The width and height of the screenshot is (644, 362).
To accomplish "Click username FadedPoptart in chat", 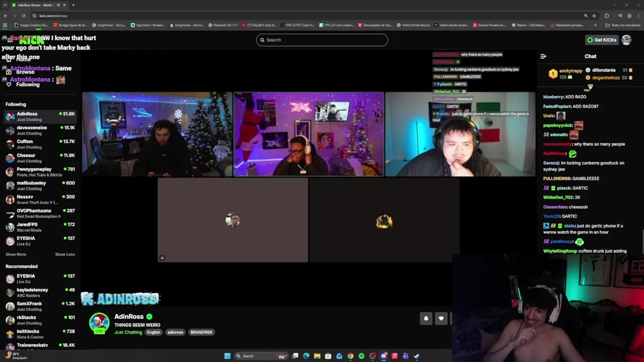I will tap(557, 107).
